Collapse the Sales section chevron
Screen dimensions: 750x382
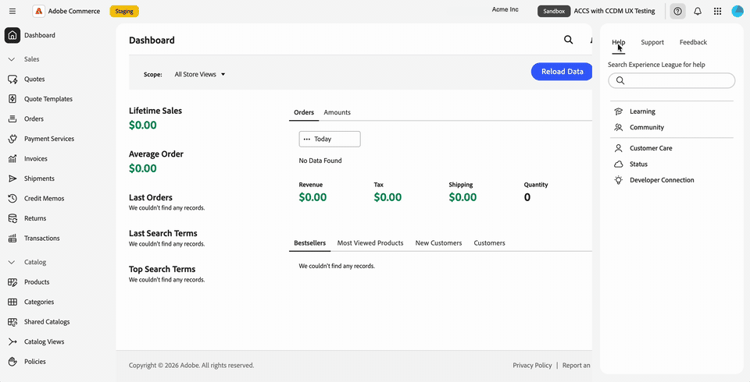12,59
